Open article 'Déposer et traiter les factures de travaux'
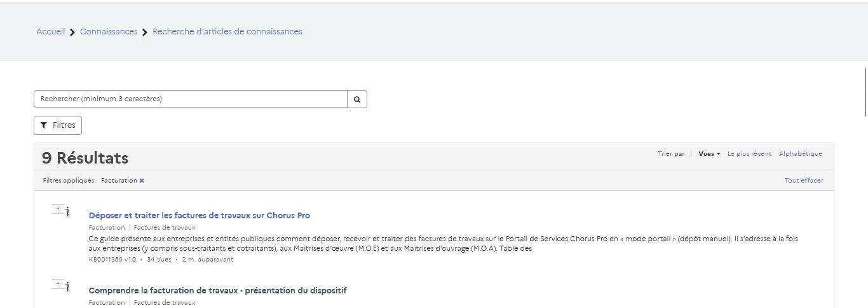Image resolution: width=868 pixels, height=308 pixels. [x=199, y=216]
